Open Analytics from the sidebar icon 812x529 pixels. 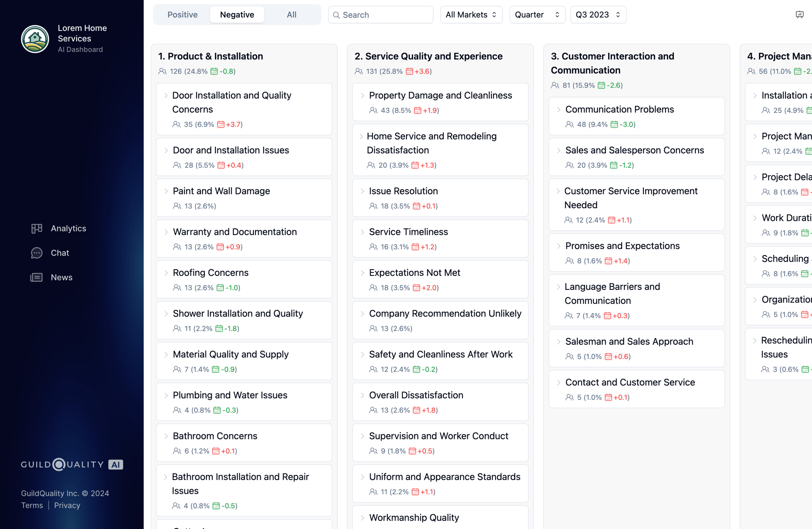click(x=37, y=229)
